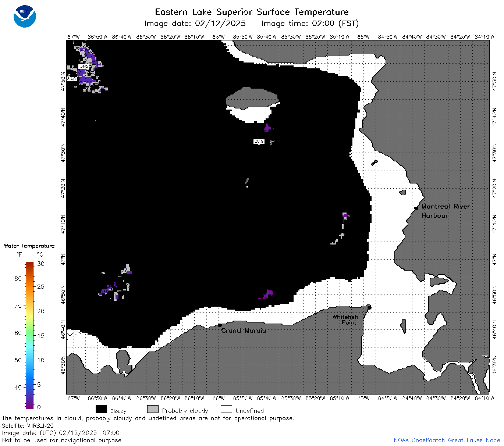Click the black Cloudy legend swatch
504x446 pixels.
(x=101, y=409)
